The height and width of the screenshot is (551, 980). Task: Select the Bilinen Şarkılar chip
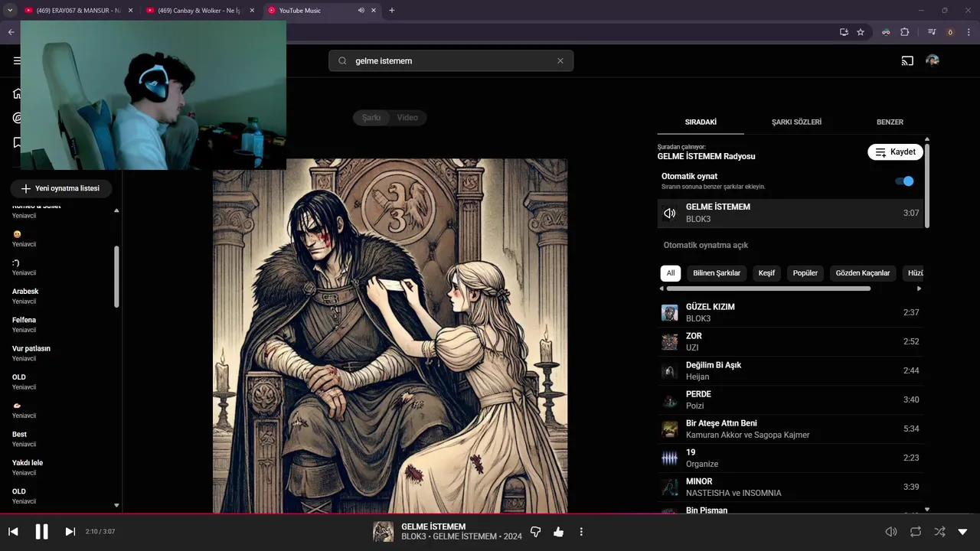[x=717, y=273]
